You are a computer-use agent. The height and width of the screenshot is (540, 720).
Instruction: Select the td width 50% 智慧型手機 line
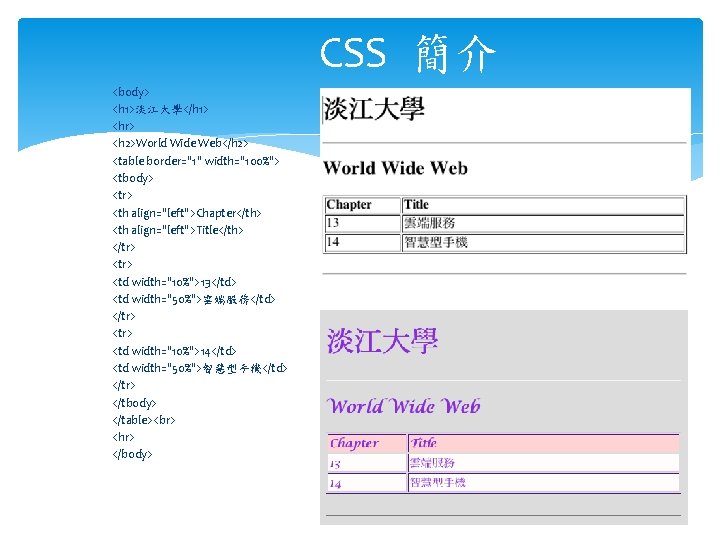[200, 368]
